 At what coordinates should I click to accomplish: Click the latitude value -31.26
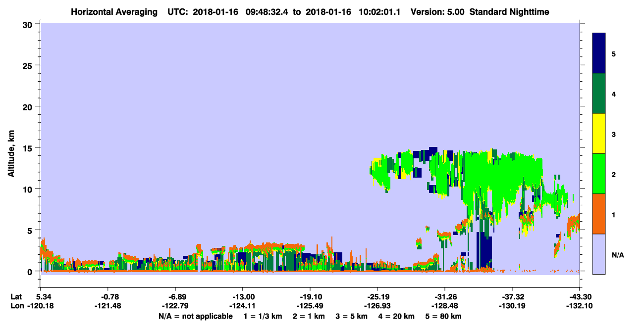[445, 297]
